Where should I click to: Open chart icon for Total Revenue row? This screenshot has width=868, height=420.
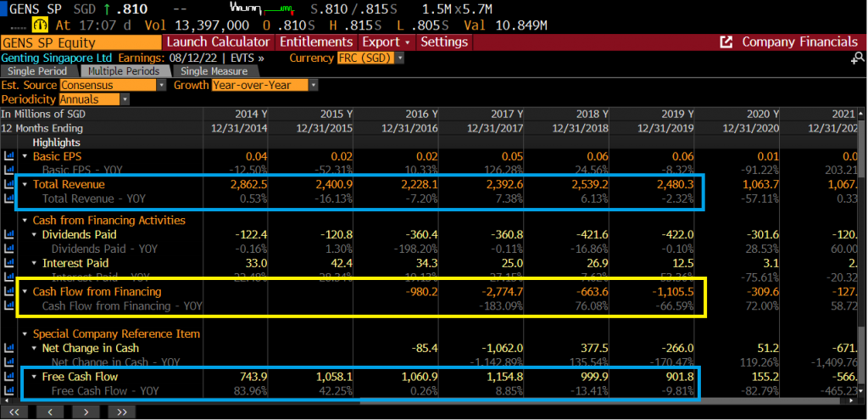(9, 184)
